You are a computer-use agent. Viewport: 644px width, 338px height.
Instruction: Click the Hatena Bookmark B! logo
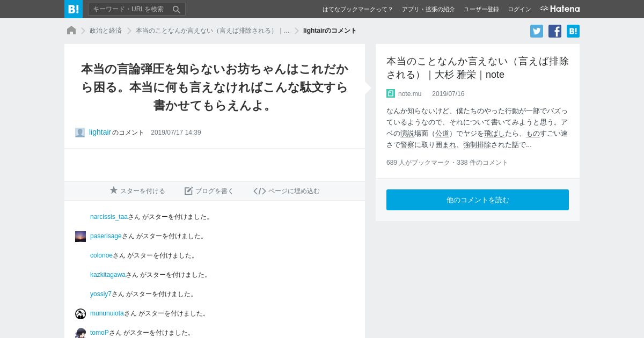pyautogui.click(x=74, y=9)
